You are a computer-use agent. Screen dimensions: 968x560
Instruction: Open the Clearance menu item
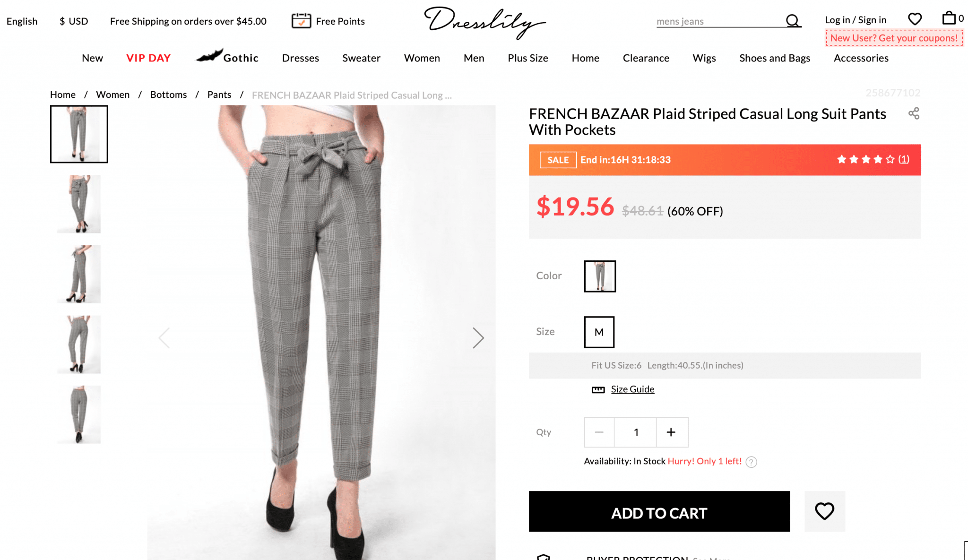click(x=646, y=58)
